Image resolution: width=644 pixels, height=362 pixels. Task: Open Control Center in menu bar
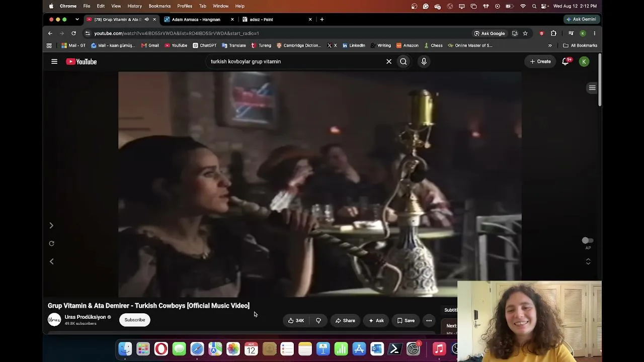pyautogui.click(x=544, y=6)
